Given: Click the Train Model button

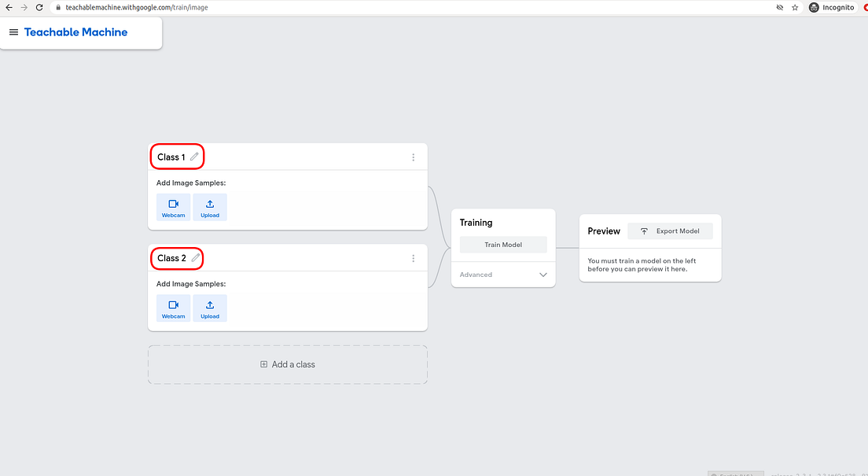Looking at the screenshot, I should pyautogui.click(x=503, y=244).
